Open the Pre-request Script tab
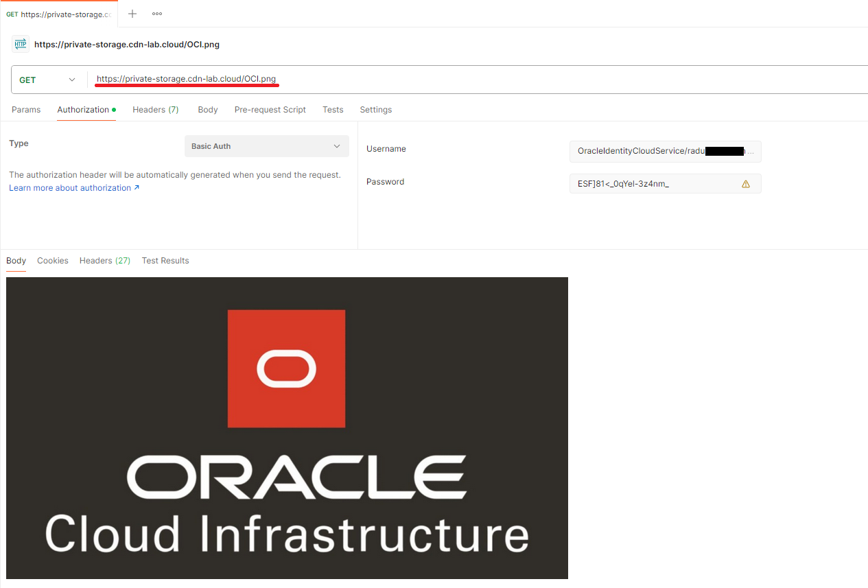 [270, 110]
